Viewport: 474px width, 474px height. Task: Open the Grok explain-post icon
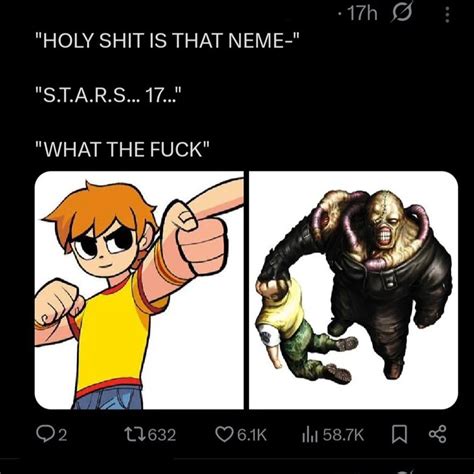click(x=402, y=13)
